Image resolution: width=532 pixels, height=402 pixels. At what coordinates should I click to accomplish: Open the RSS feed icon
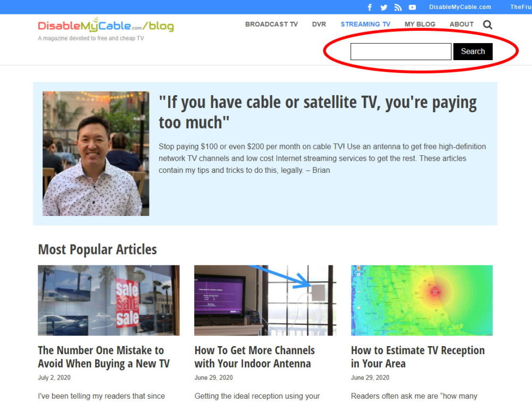click(x=398, y=7)
